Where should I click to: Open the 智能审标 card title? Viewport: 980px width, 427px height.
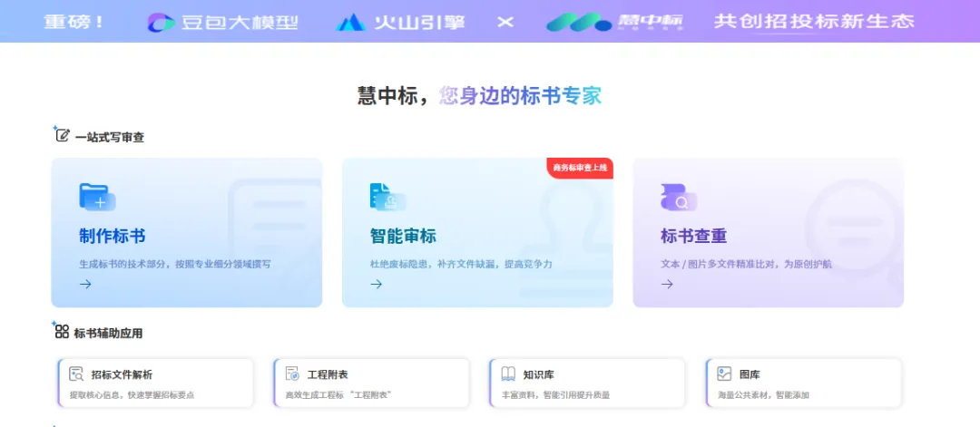403,237
